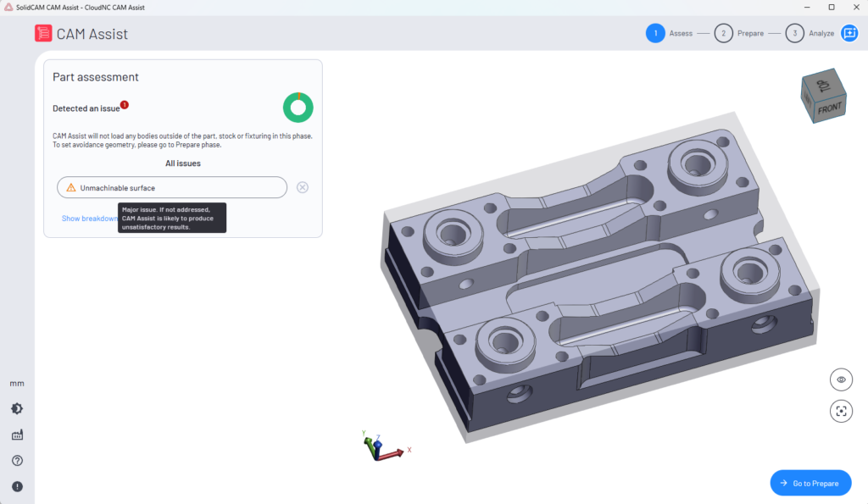The image size is (868, 504).
Task: Click the SolidCAM app icon in the title bar
Action: [x=8, y=7]
